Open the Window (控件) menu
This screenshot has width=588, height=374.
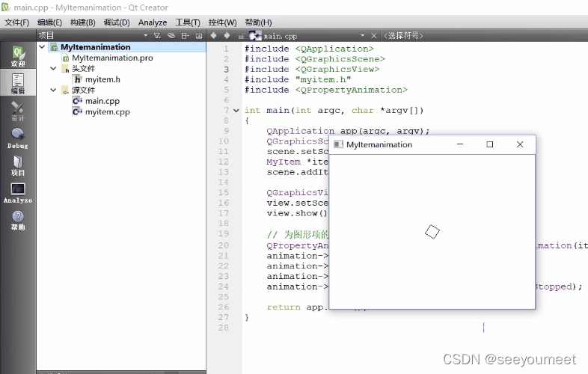pyautogui.click(x=222, y=22)
